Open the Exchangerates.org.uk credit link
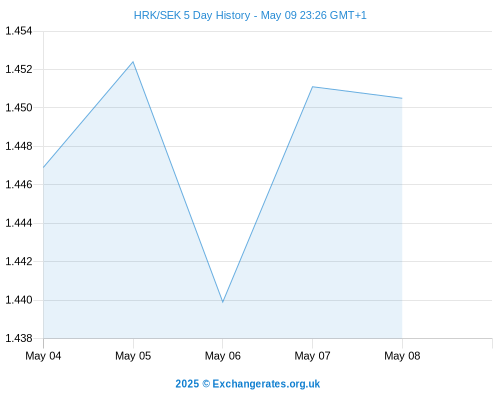 tap(247, 384)
